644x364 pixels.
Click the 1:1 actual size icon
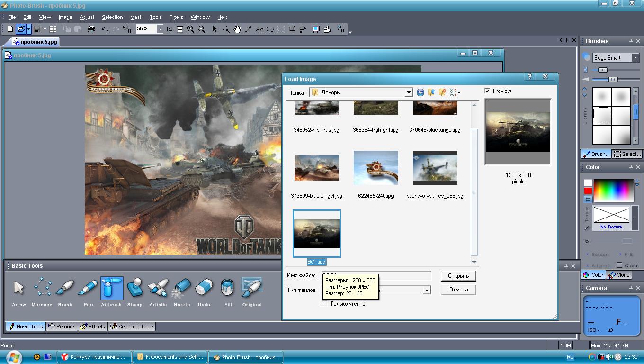pos(169,29)
